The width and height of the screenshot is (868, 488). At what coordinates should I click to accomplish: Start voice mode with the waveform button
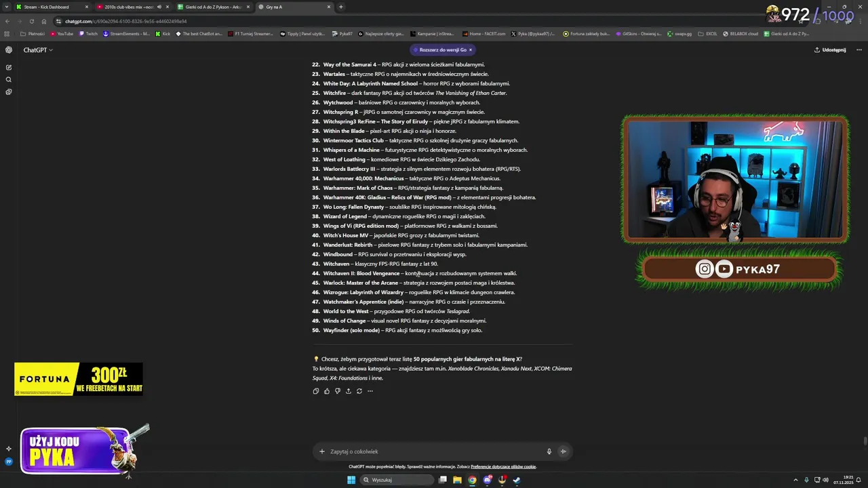pyautogui.click(x=563, y=451)
